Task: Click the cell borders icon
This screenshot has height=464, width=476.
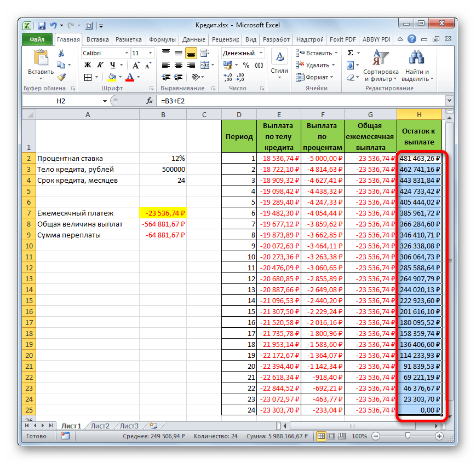Action: click(x=88, y=77)
